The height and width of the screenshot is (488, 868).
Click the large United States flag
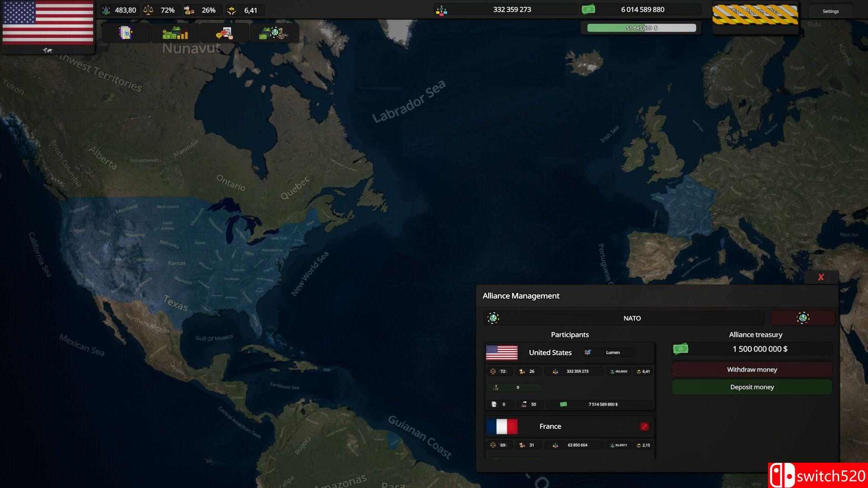click(47, 23)
